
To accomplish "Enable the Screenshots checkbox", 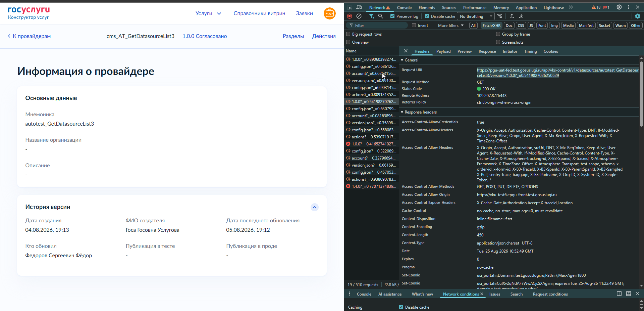I will (x=498, y=42).
